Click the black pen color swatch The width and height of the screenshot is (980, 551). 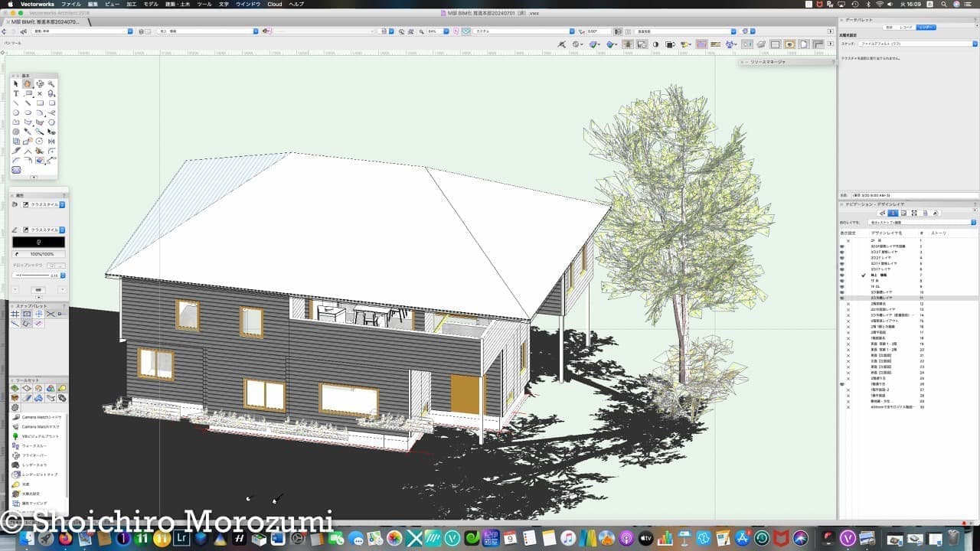tap(38, 242)
